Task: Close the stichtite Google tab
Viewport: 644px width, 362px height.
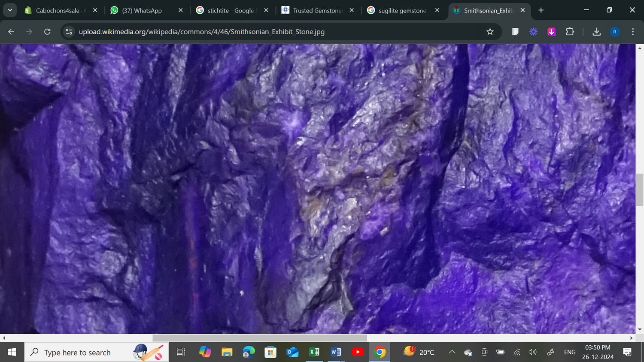Action: coord(266,10)
